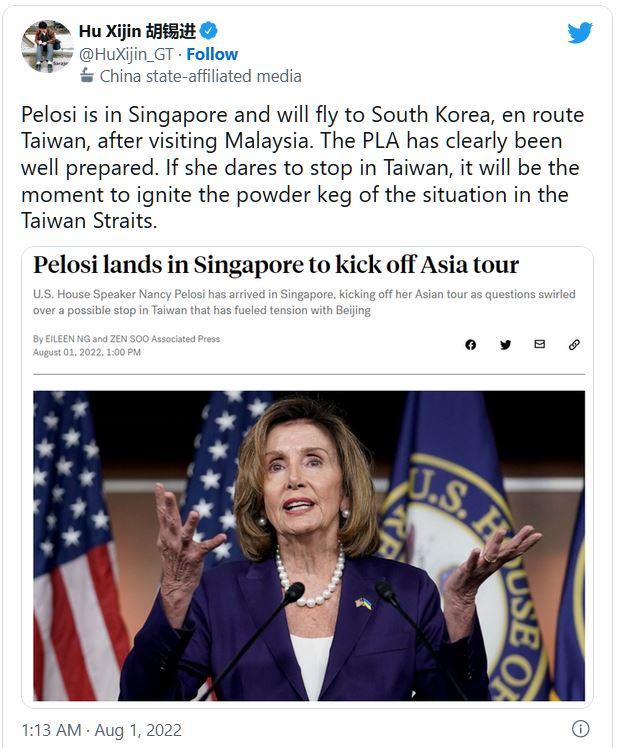Share article via Twitter icon
Image resolution: width=619 pixels, height=748 pixels.
pos(506,344)
